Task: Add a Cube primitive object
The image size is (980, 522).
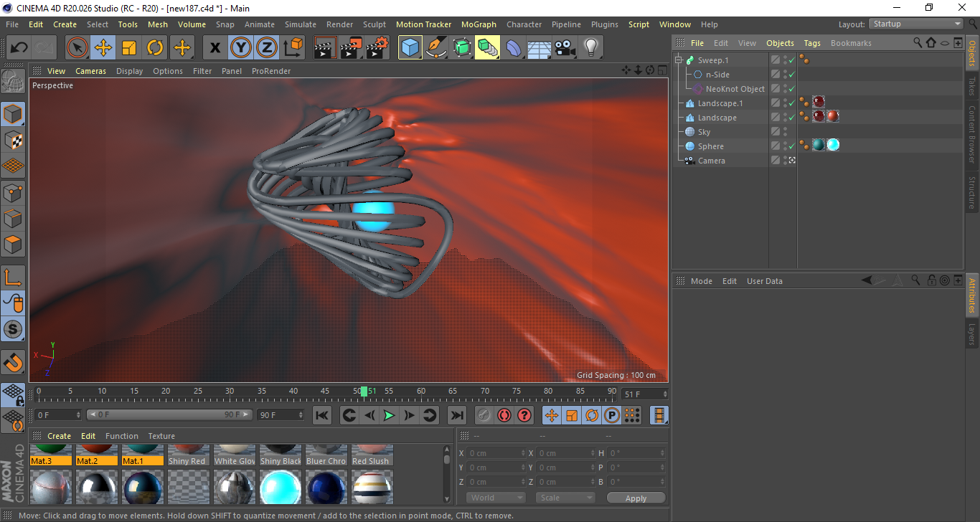Action: coord(410,48)
